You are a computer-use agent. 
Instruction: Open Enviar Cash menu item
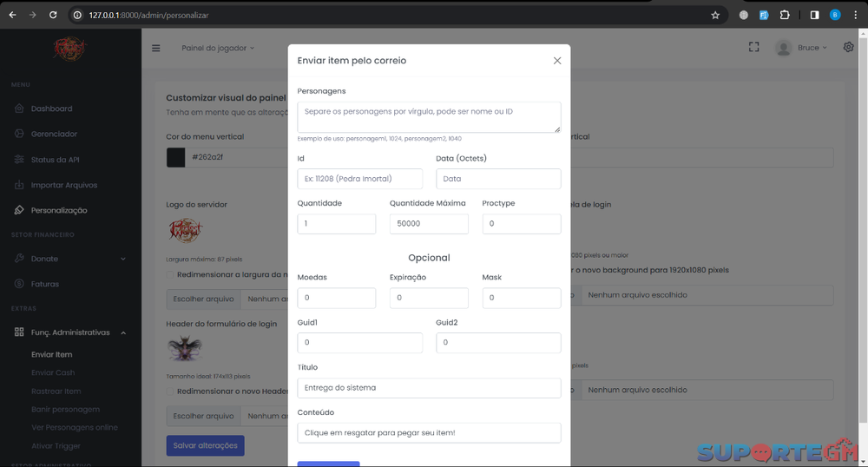pos(53,372)
